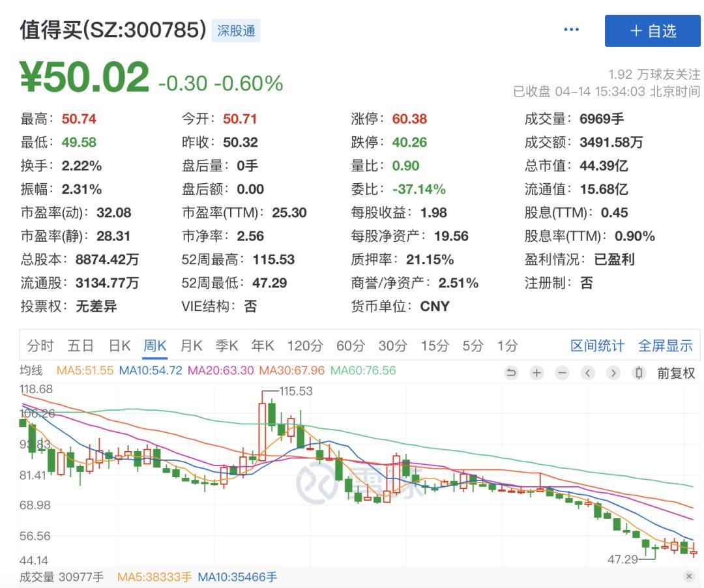Zoom out of the chart with the minus icon
Image resolution: width=704 pixels, height=588 pixels.
(562, 373)
